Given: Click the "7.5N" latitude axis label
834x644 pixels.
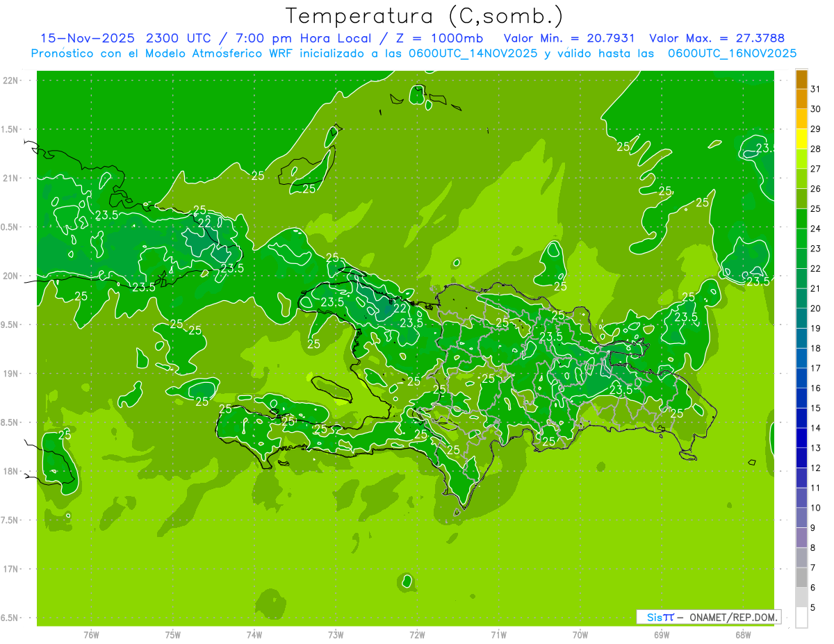Looking at the screenshot, I should tap(11, 520).
